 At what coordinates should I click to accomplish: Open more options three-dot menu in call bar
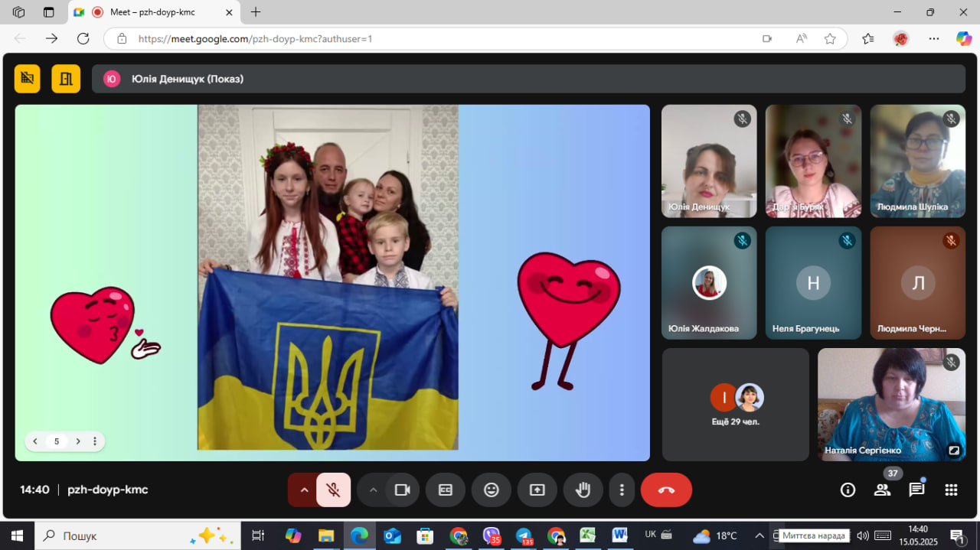click(x=622, y=490)
